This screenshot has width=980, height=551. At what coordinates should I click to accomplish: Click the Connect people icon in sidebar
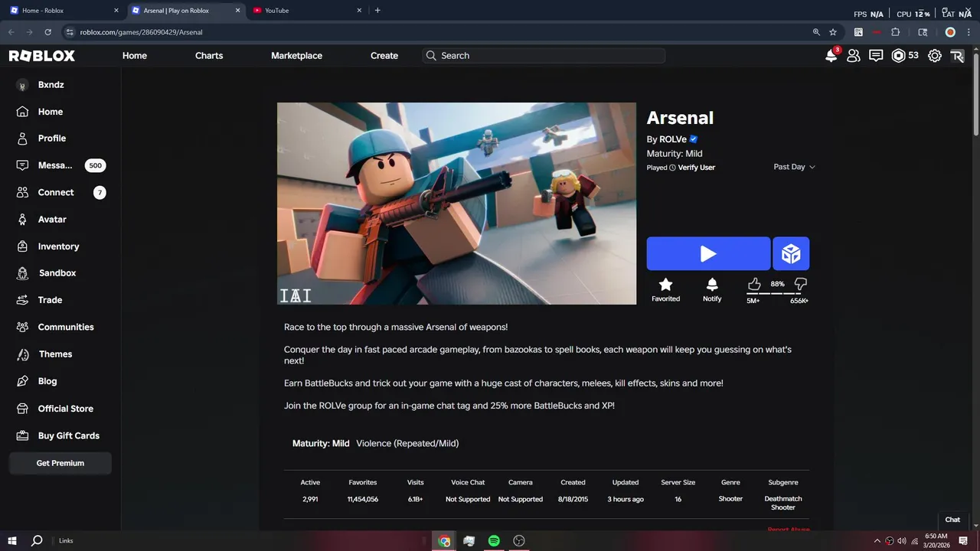[x=23, y=193]
